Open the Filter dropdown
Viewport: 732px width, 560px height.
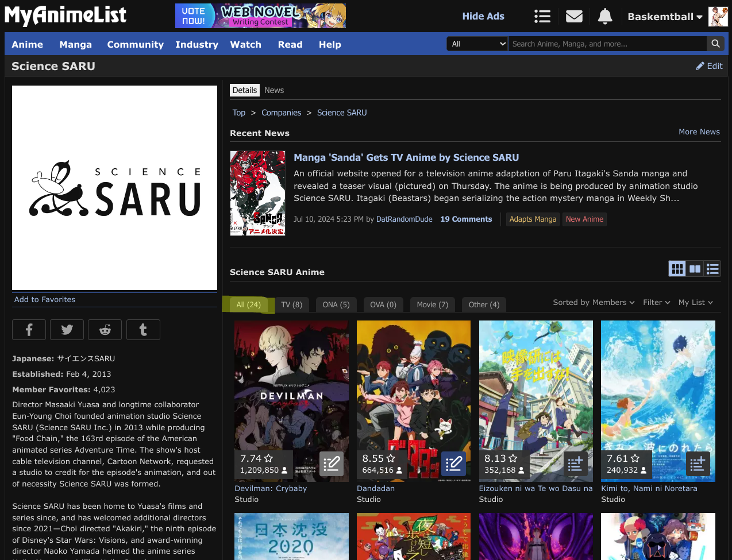pos(656,303)
